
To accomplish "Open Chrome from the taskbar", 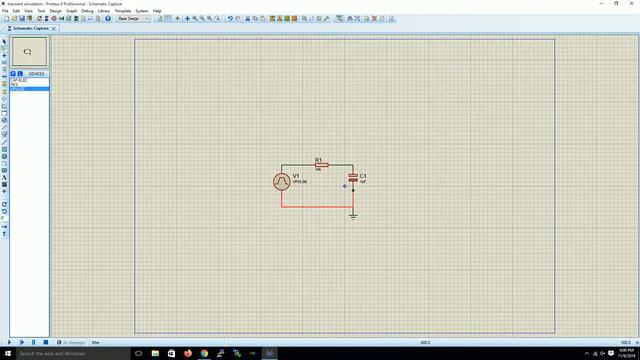I will [204, 353].
